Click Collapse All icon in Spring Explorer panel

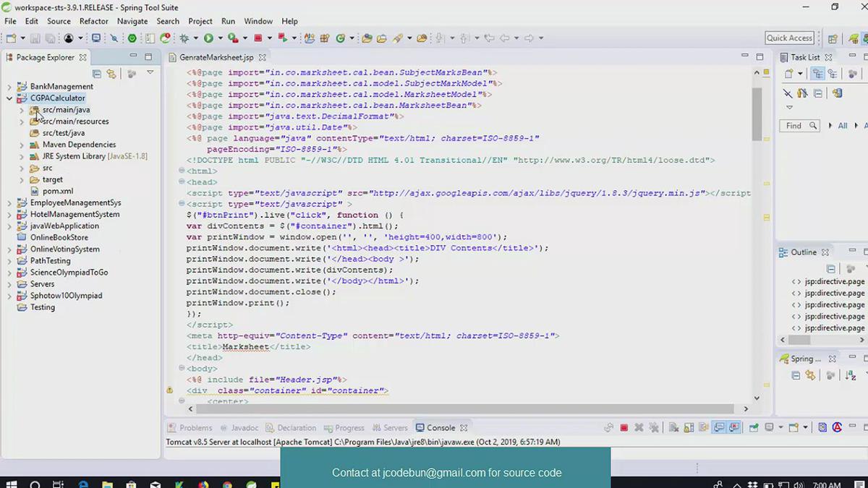tap(796, 375)
